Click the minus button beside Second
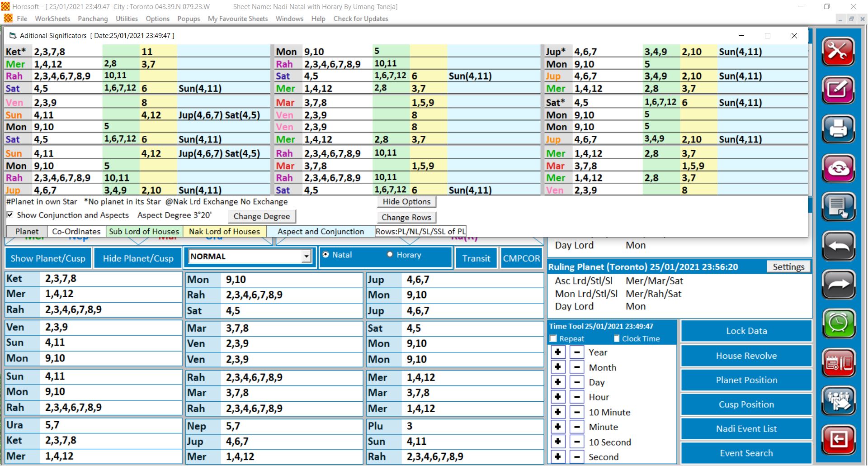This screenshot has height=466, width=868. pos(577,456)
